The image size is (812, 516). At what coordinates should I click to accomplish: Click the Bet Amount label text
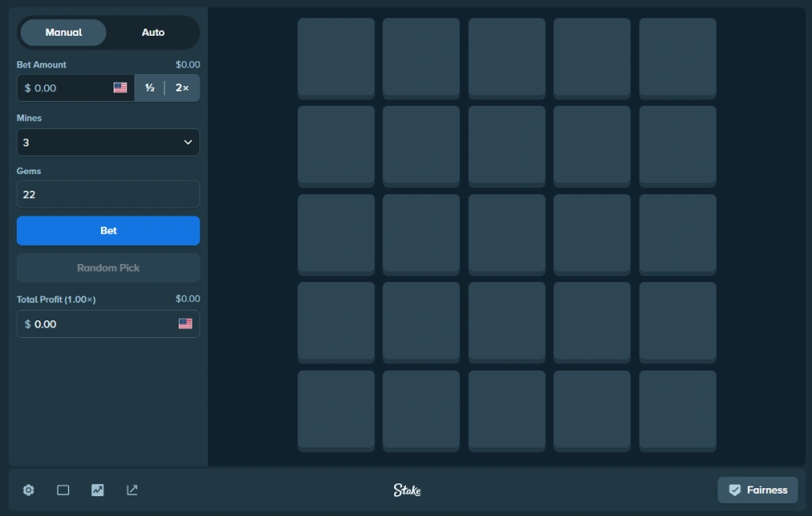click(x=41, y=64)
